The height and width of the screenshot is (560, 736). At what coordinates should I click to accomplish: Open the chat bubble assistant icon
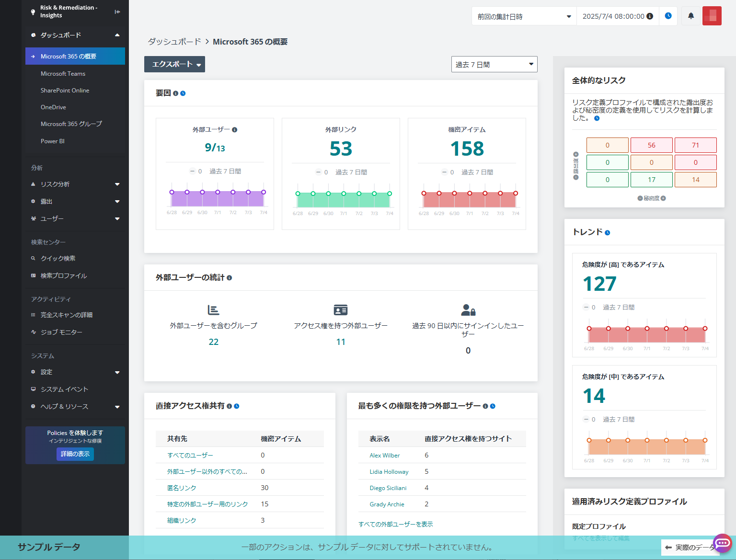point(723,543)
